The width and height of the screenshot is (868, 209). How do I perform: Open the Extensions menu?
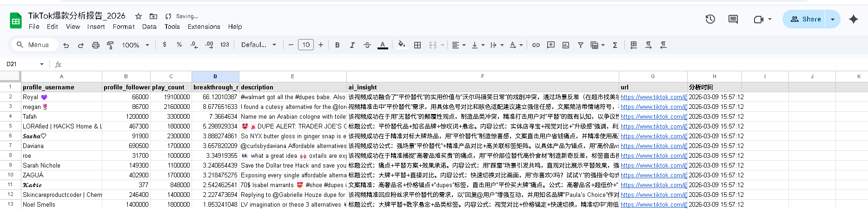pyautogui.click(x=204, y=27)
